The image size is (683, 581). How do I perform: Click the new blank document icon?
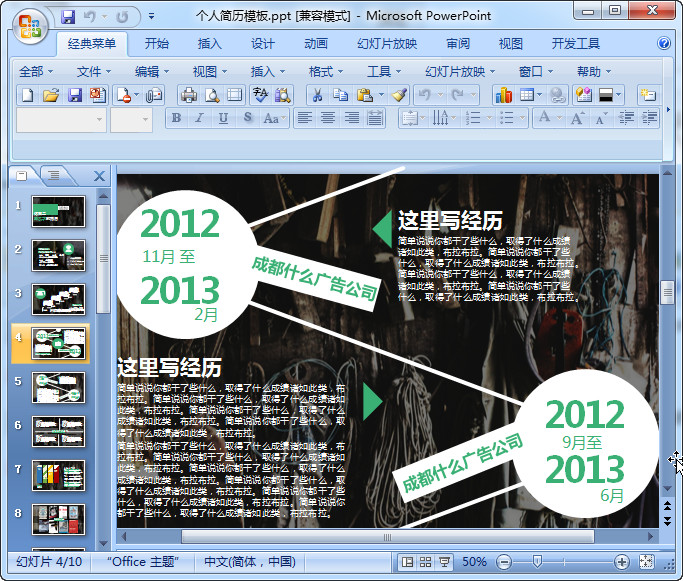coord(28,95)
